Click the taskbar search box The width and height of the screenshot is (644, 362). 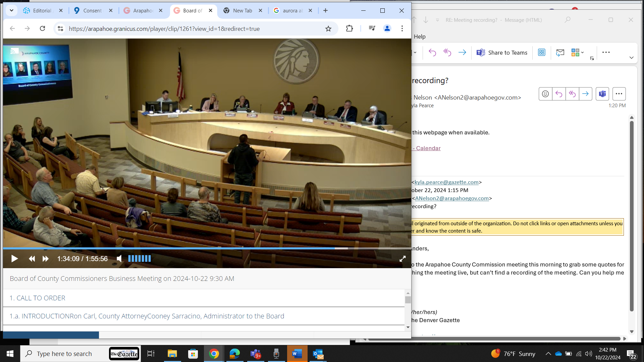[80, 354]
